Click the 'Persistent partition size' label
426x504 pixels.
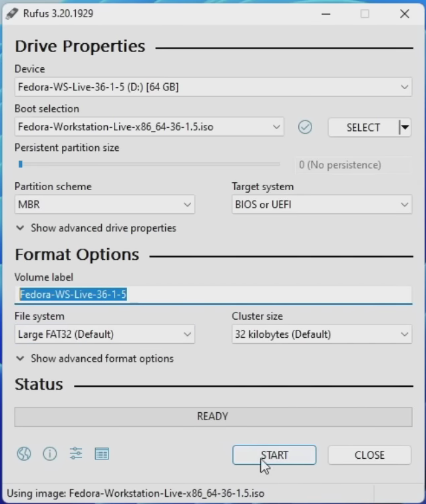(67, 148)
